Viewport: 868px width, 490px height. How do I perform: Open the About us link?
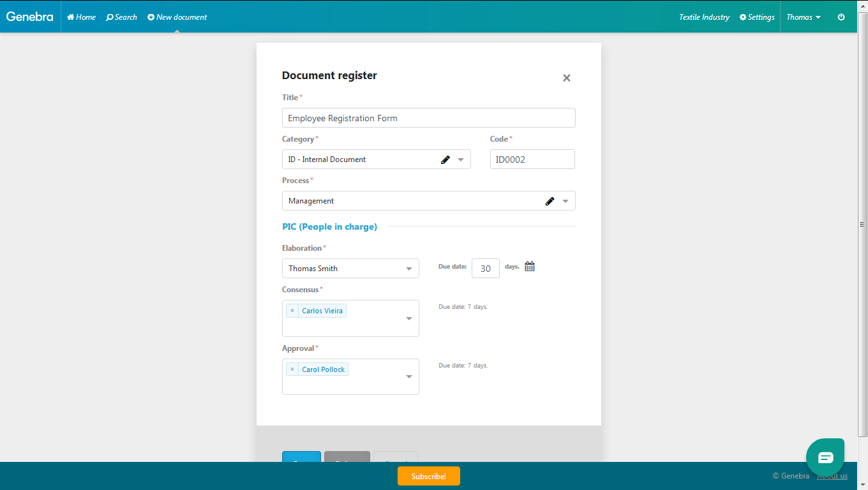pyautogui.click(x=832, y=476)
